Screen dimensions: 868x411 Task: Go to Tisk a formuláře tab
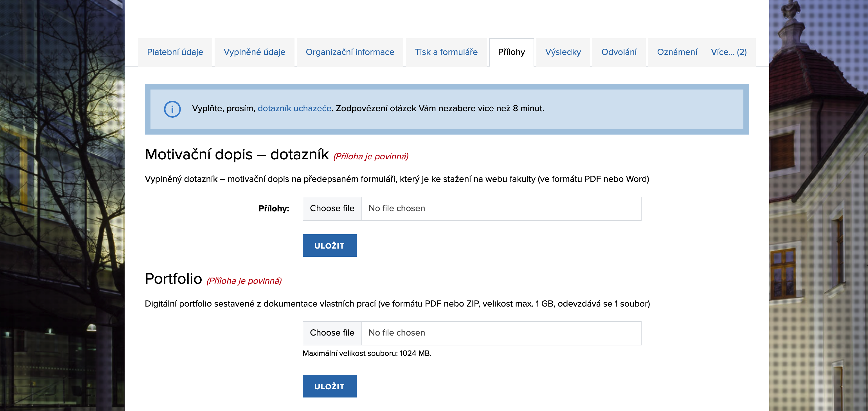(446, 52)
